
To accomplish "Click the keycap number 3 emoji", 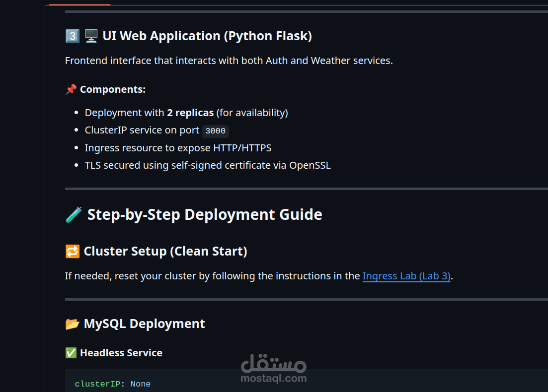I will [x=73, y=36].
